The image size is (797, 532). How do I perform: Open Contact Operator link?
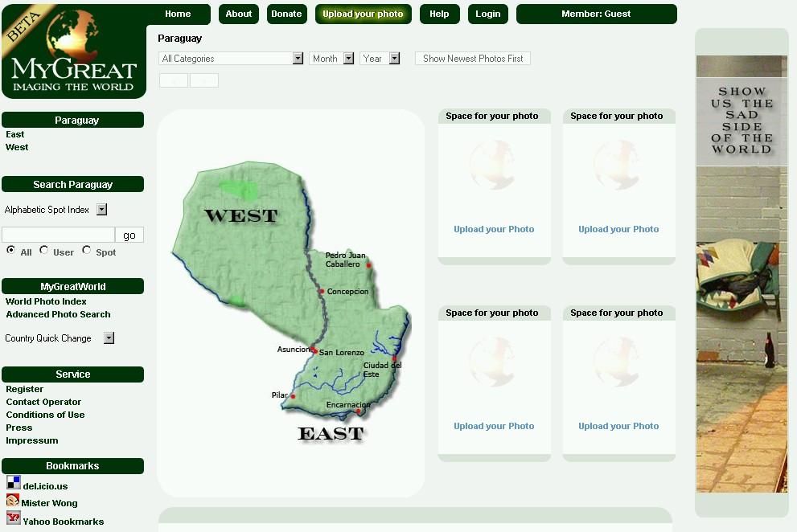pyautogui.click(x=43, y=402)
